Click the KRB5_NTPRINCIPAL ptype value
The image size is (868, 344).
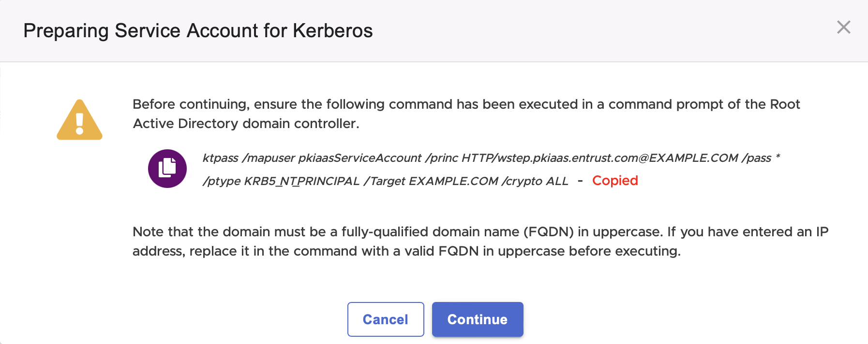[301, 181]
